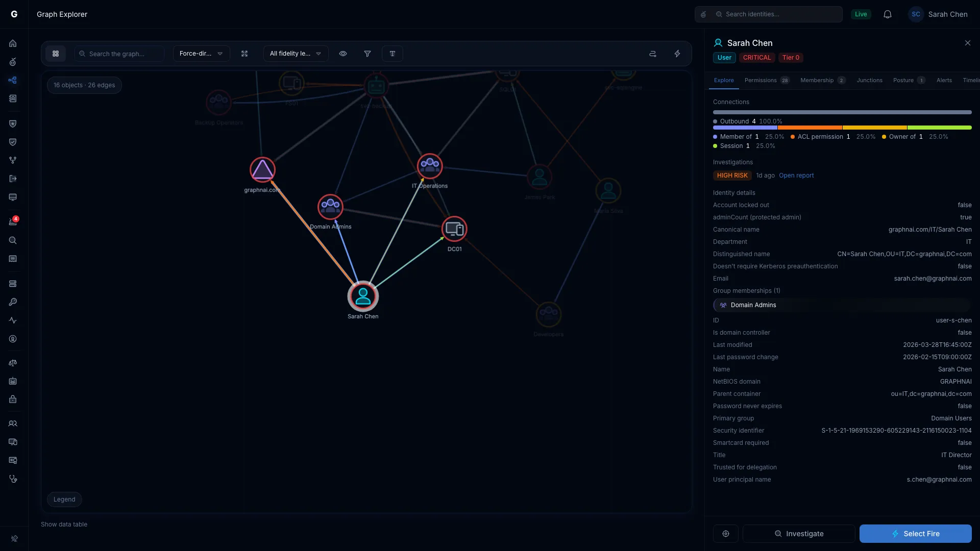Open the Force-directed layout dropdown
This screenshot has height=551, width=980.
[201, 54]
